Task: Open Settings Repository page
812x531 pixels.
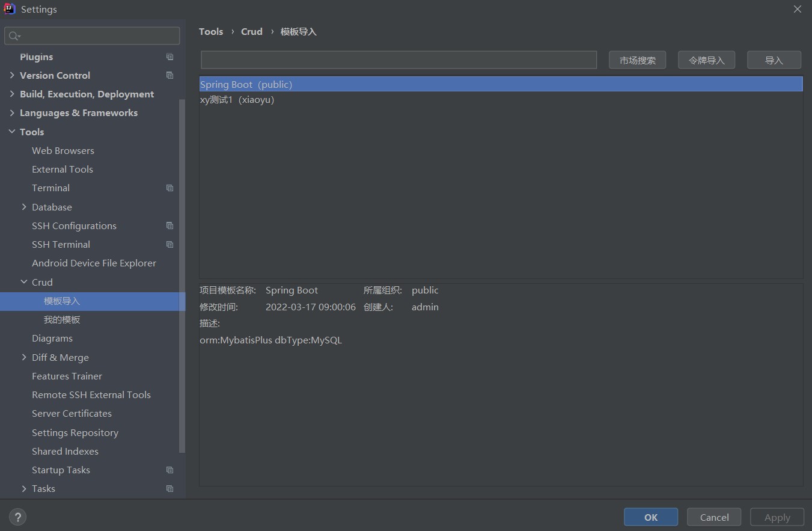Action: pyautogui.click(x=75, y=432)
